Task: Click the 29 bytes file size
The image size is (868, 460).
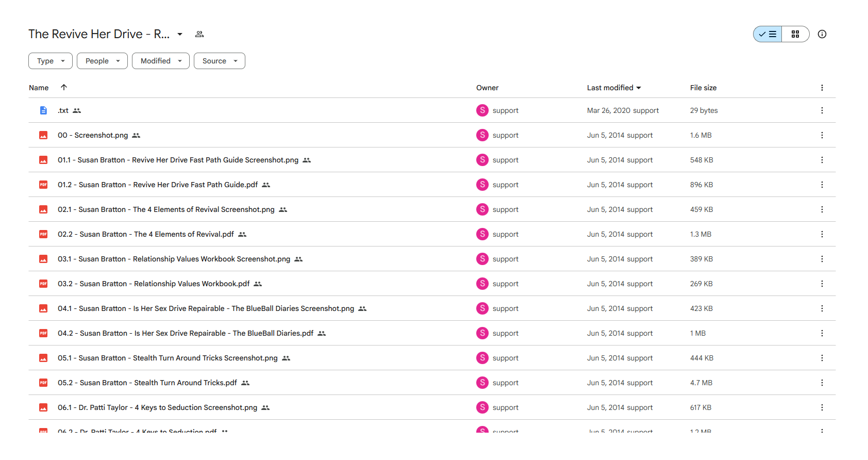Action: tap(704, 110)
